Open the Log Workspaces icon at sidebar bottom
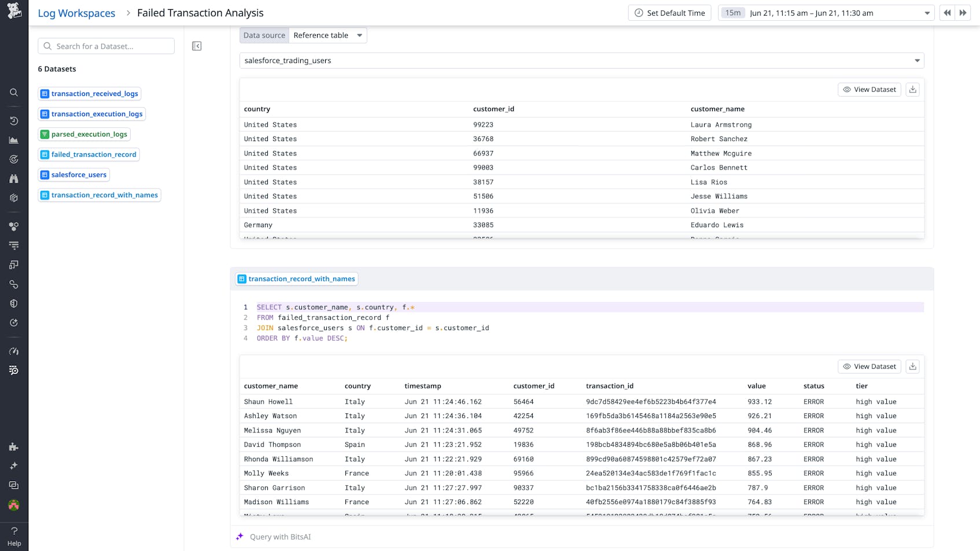This screenshot has width=980, height=551. pos(14,371)
